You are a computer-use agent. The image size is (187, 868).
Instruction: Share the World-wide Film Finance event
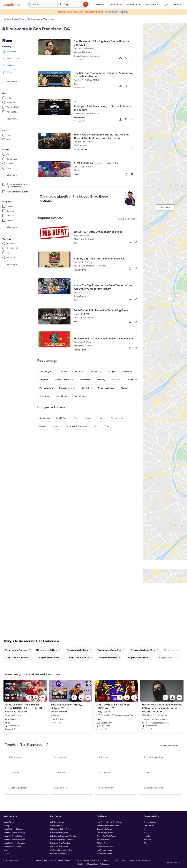126,148
